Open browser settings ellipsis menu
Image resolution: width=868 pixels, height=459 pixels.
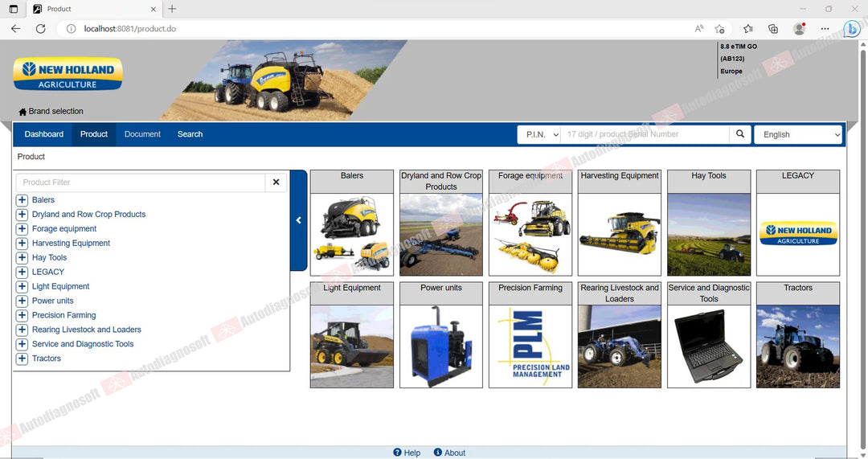825,29
